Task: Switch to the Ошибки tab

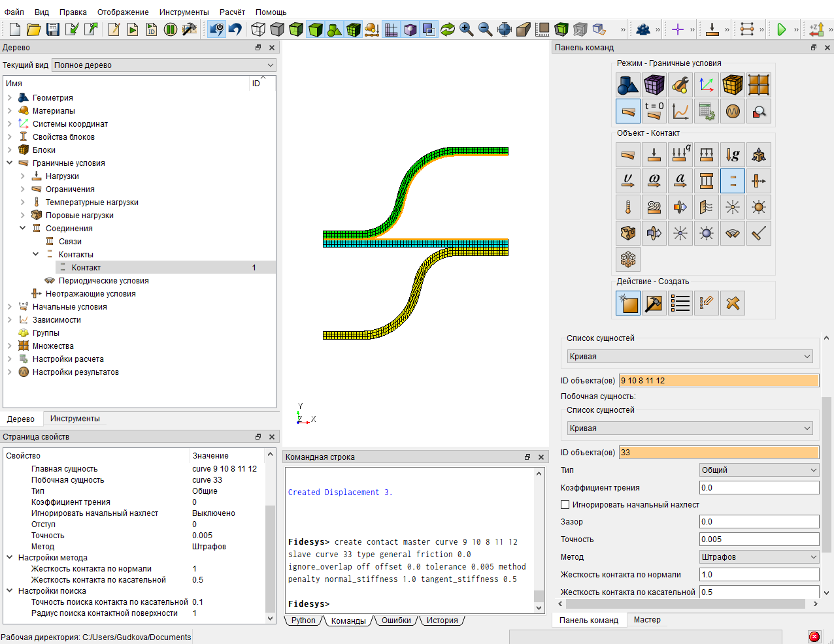Action: [396, 620]
